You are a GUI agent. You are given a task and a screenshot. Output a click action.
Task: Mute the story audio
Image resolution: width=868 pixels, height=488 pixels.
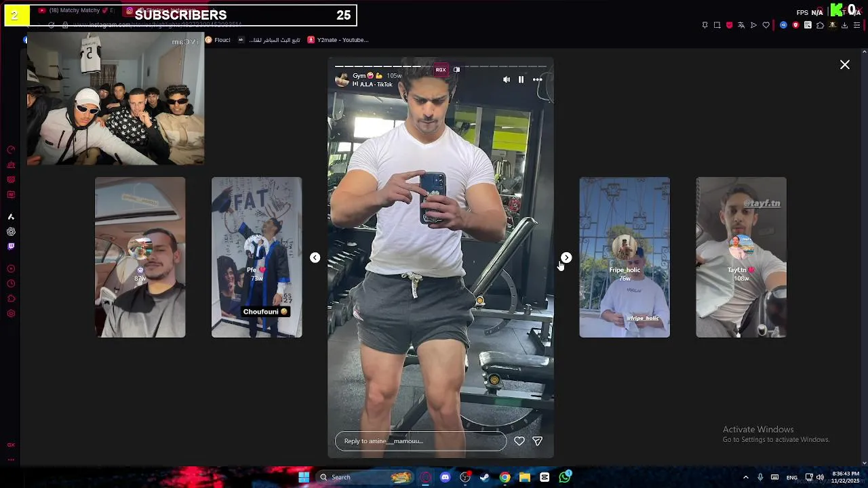click(507, 80)
